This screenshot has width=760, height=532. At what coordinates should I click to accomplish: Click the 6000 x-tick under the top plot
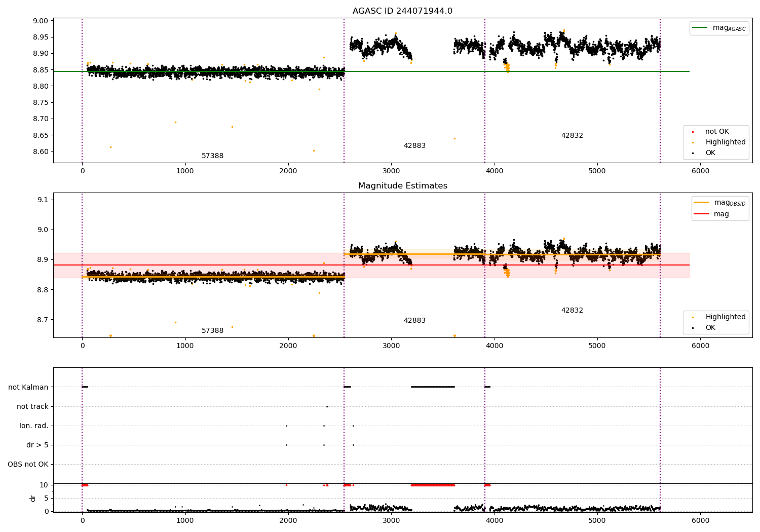tap(701, 171)
